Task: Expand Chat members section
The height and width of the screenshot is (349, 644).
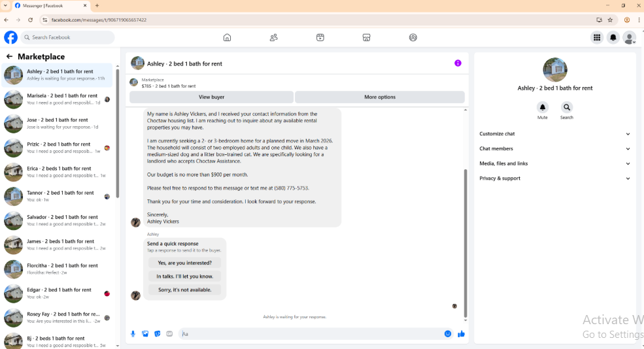Action: [x=554, y=148]
